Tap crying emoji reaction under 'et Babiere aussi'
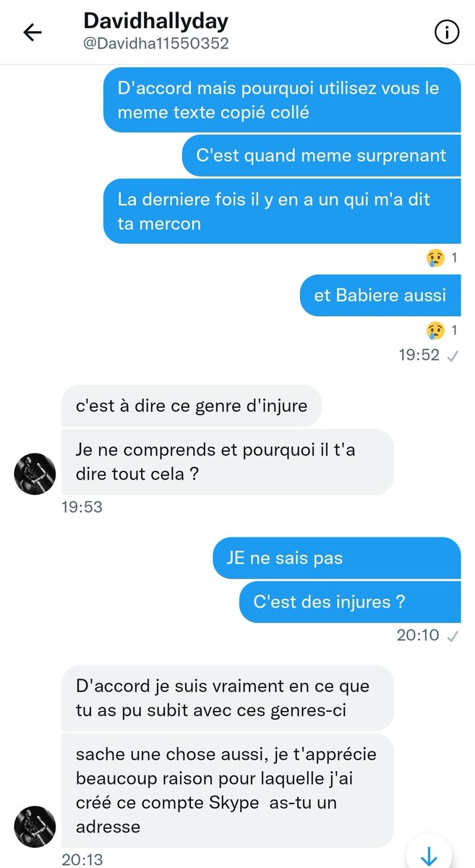Viewport: 475px width, 868px height. tap(433, 331)
